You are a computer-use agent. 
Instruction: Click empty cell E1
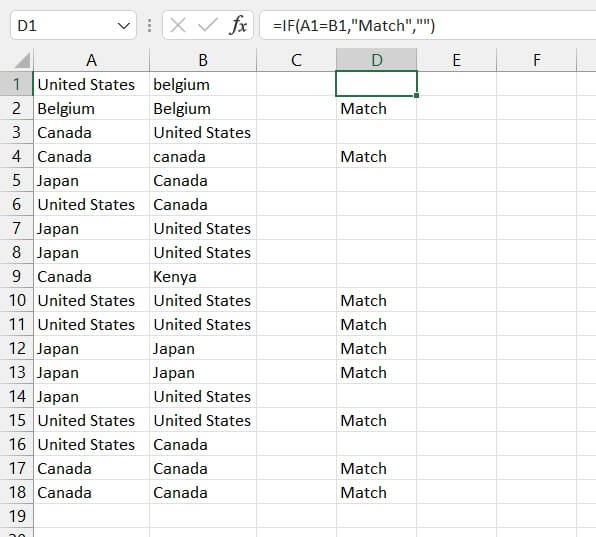point(457,84)
